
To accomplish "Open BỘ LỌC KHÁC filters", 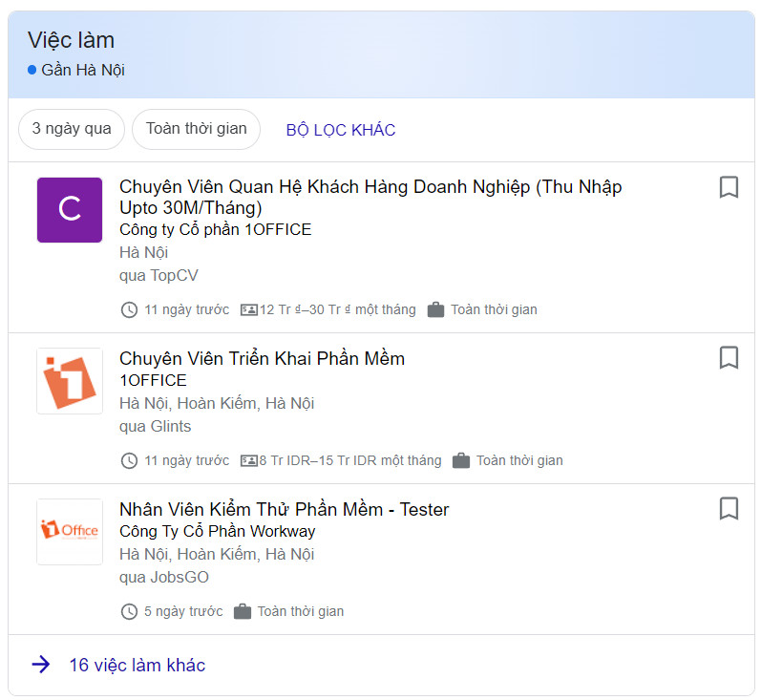I will (x=341, y=130).
